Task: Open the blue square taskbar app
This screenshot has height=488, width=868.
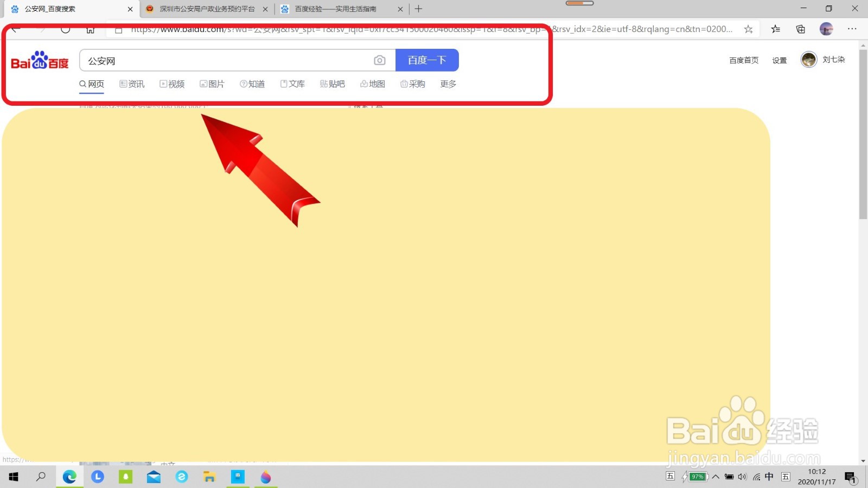Action: click(238, 477)
